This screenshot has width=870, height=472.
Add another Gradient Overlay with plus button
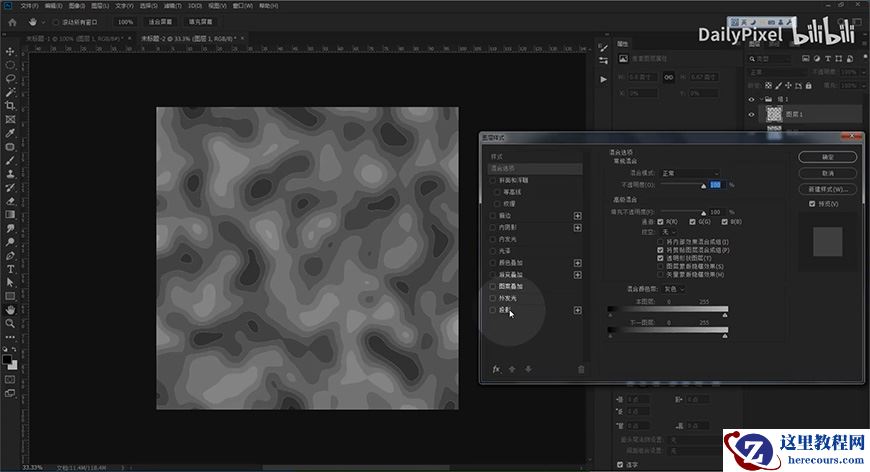(578, 275)
